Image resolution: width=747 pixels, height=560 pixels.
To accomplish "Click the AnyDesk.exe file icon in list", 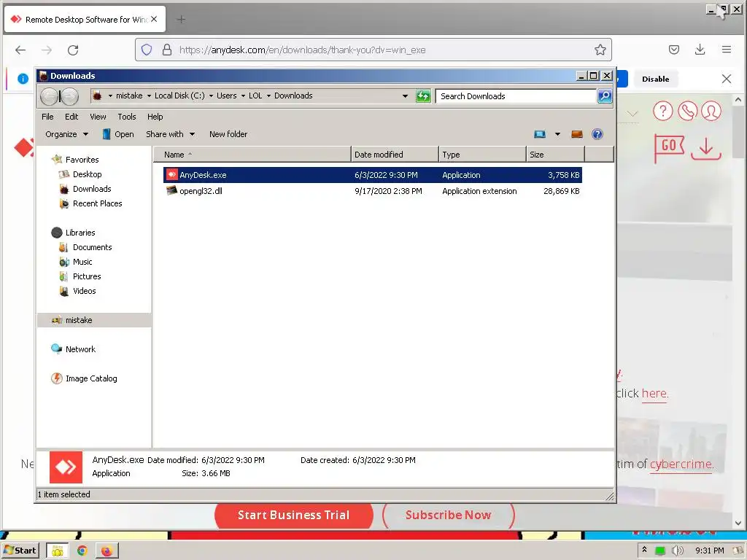I will (x=171, y=175).
